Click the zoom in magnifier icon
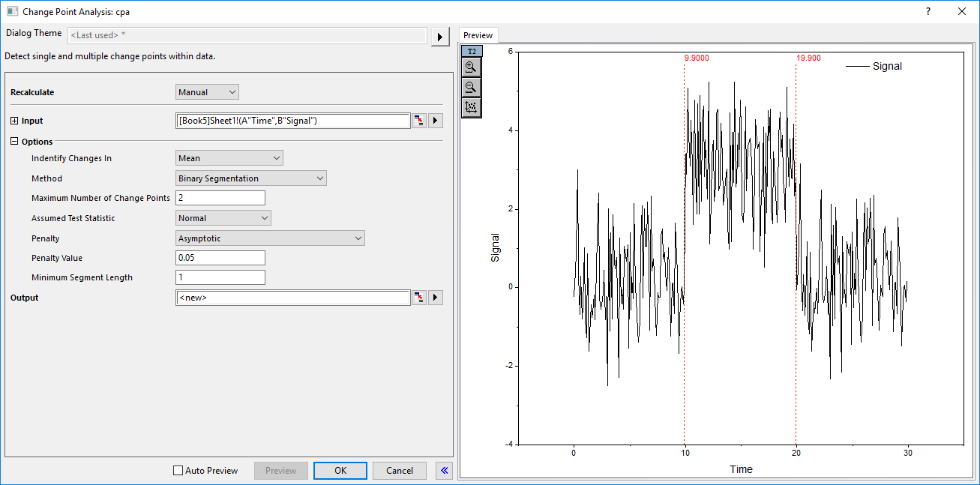 [471, 67]
